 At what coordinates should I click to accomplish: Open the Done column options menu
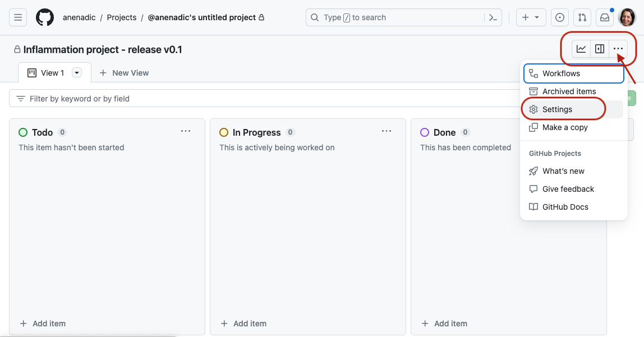[x=587, y=131]
